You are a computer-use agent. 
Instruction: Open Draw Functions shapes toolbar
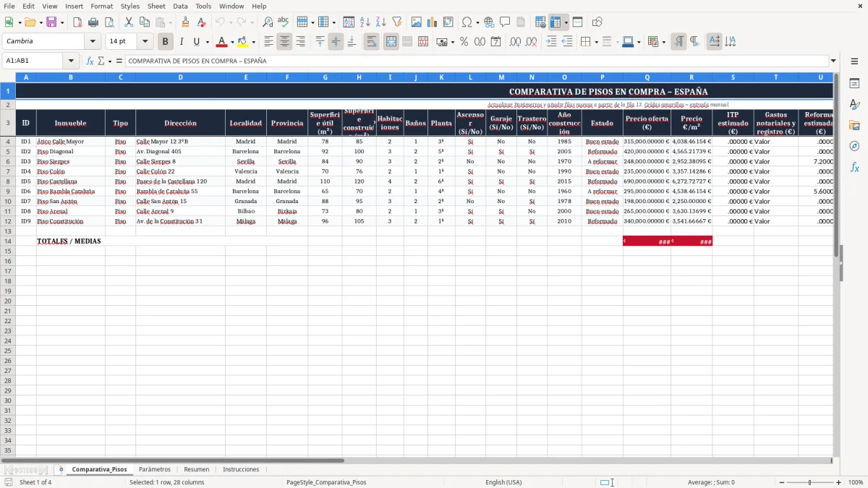pyautogui.click(x=597, y=22)
